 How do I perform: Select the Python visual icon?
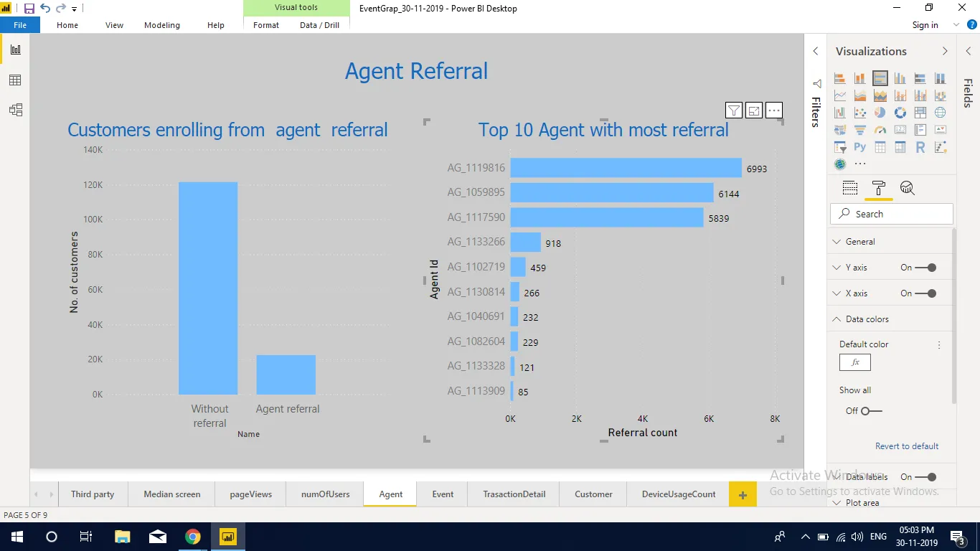860,147
